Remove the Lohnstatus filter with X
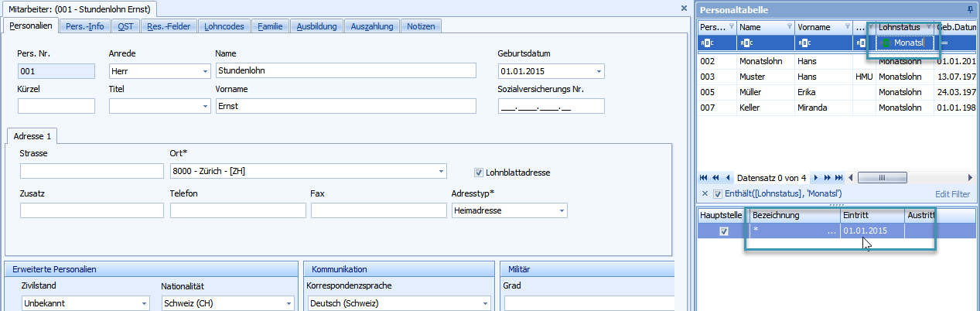980x311 pixels. point(704,193)
